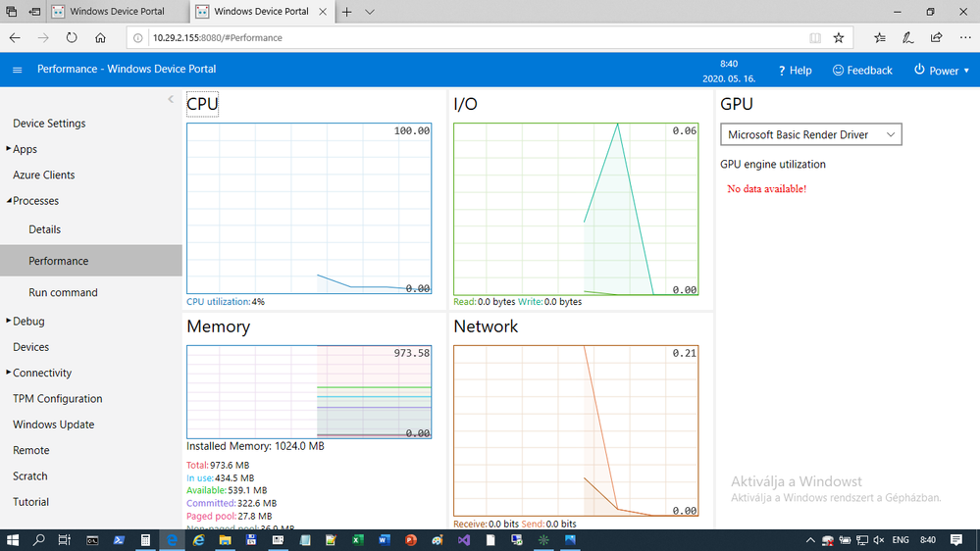Click the tabs you've set aside icon
The width and height of the screenshot is (980, 551).
pos(11,12)
